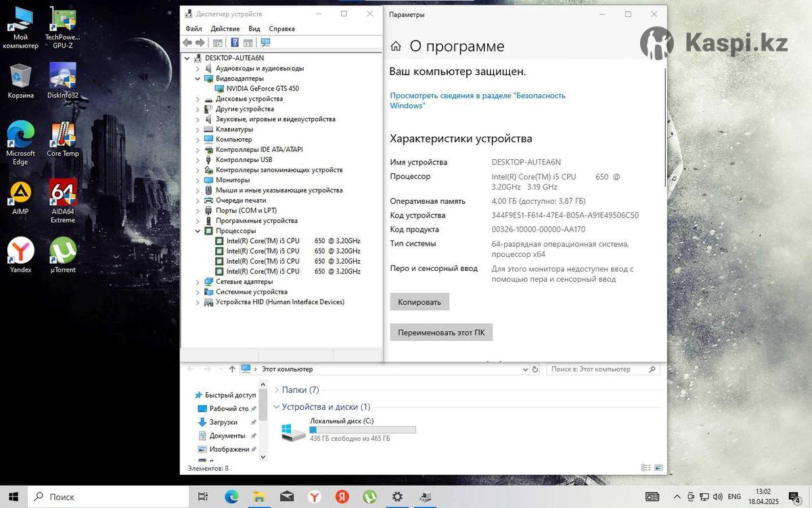
Task: Click the Mail icon on the taskbar
Action: [287, 496]
